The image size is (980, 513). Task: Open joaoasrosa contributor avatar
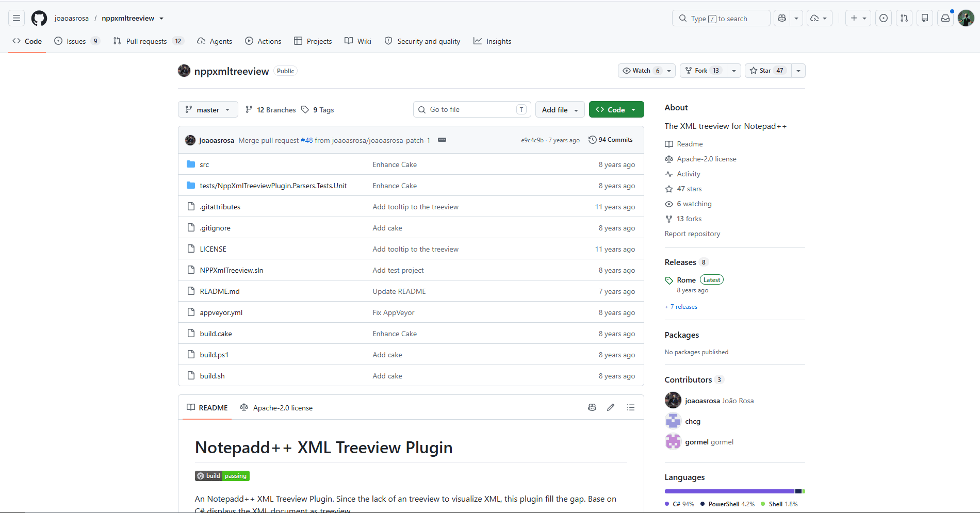click(x=673, y=400)
